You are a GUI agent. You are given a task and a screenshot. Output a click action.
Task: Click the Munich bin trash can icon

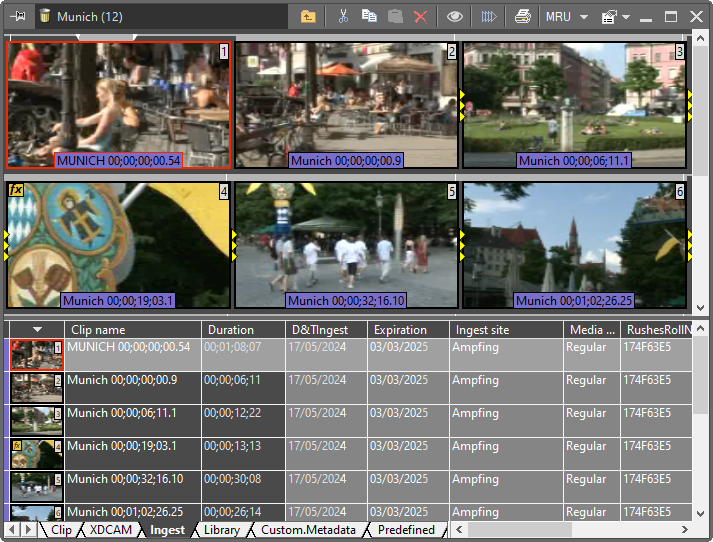[45, 16]
